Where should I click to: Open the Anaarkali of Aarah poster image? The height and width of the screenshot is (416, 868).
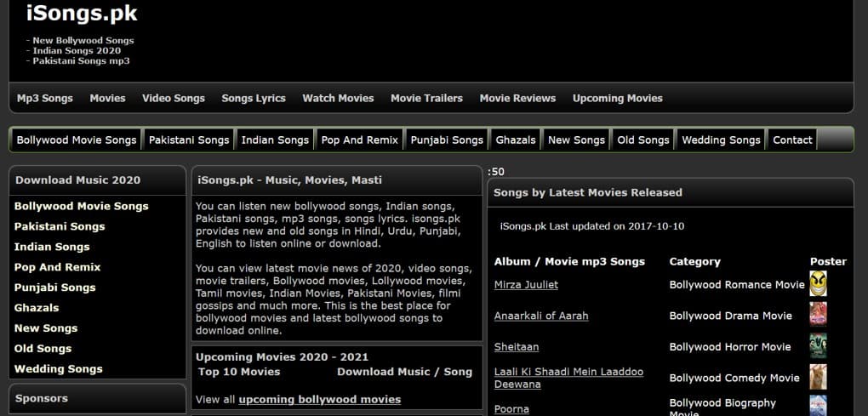tap(818, 315)
